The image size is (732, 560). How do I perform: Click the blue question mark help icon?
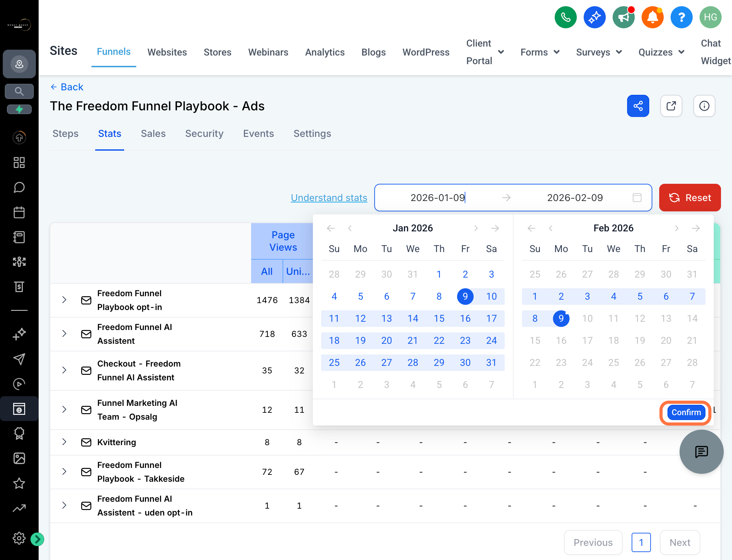click(x=681, y=17)
